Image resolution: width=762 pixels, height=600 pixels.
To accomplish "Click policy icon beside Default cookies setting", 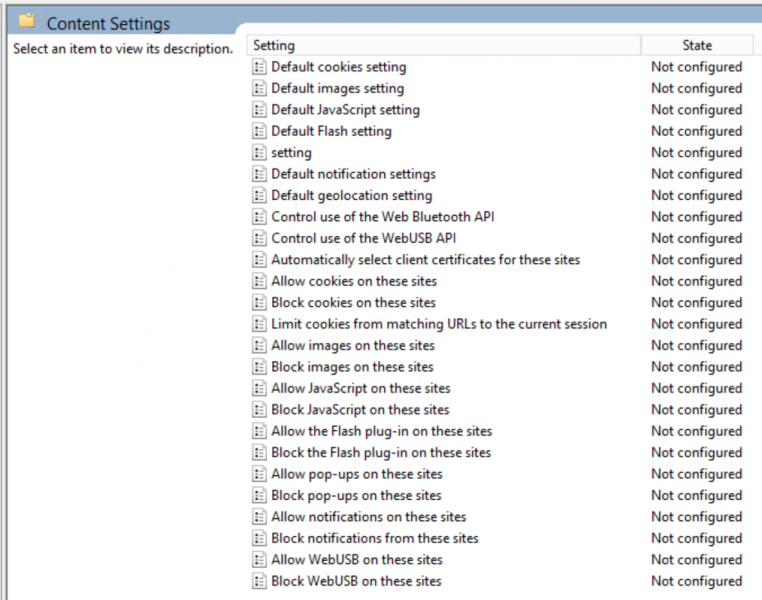I will pyautogui.click(x=259, y=67).
